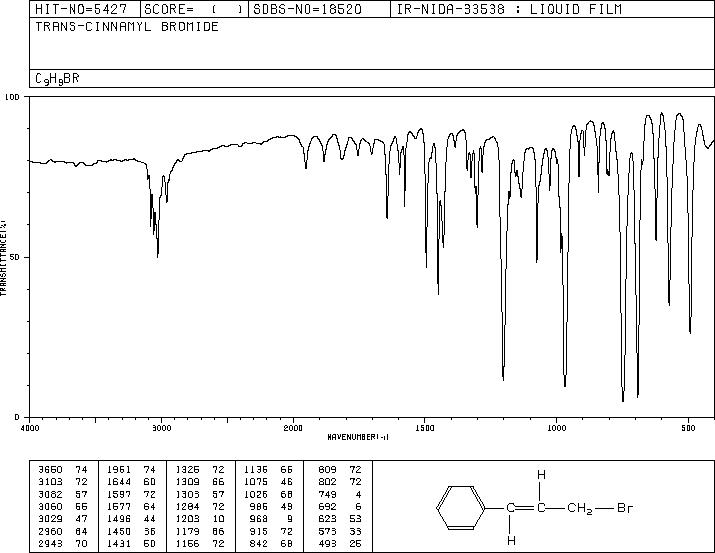Click the 1500 wavenumber axis label

425,428
